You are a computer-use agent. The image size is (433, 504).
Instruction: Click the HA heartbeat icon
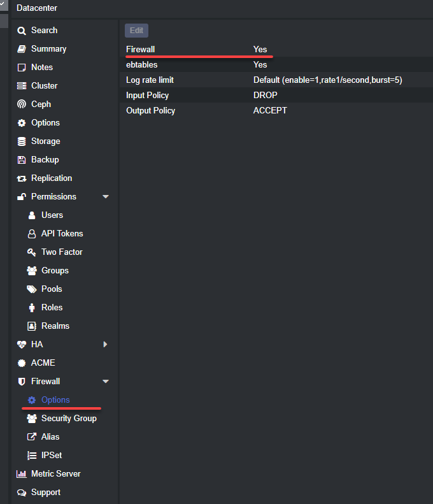(22, 344)
